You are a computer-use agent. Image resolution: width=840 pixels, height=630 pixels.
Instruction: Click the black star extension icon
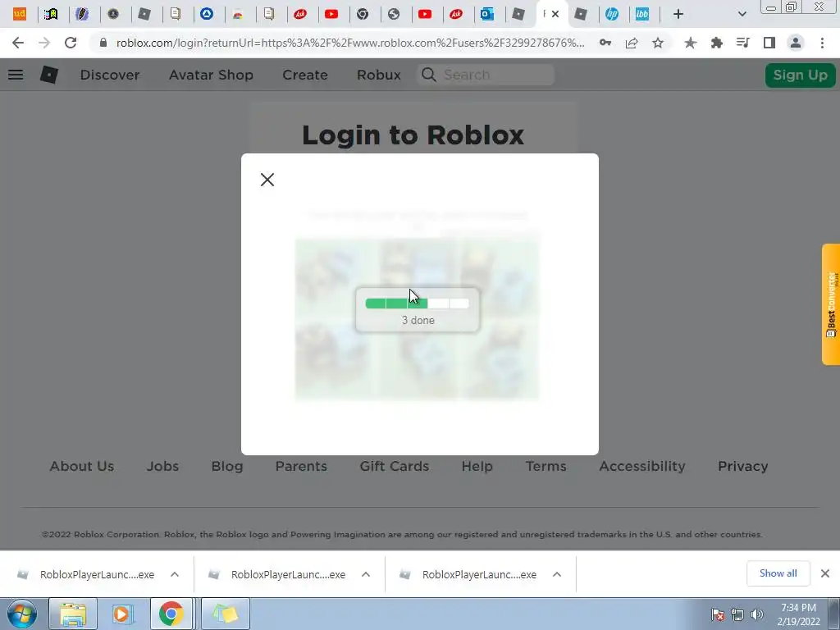[690, 43]
